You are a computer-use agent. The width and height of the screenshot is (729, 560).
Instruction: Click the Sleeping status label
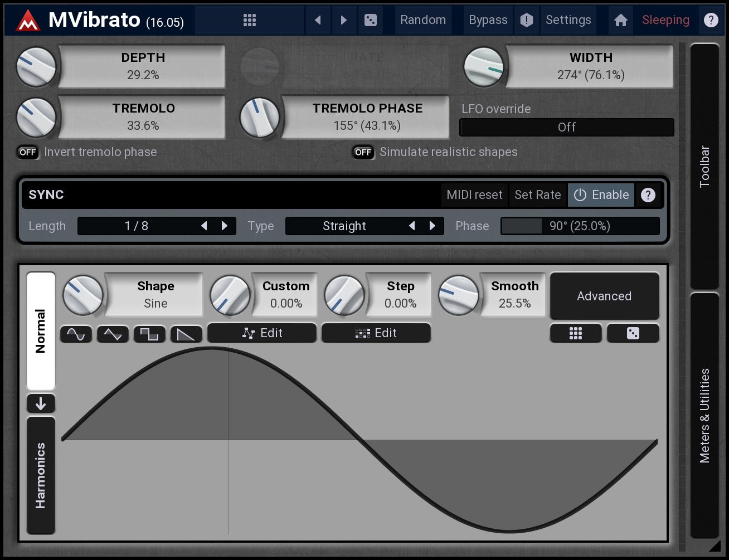click(665, 20)
